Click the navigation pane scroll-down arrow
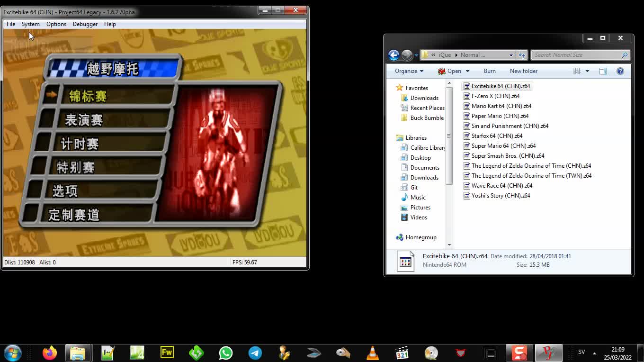644x362 pixels. [449, 245]
